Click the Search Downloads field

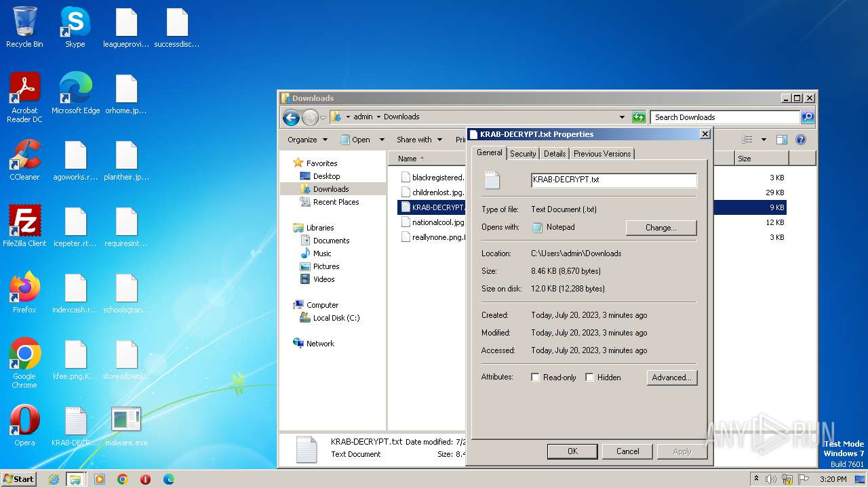[724, 117]
